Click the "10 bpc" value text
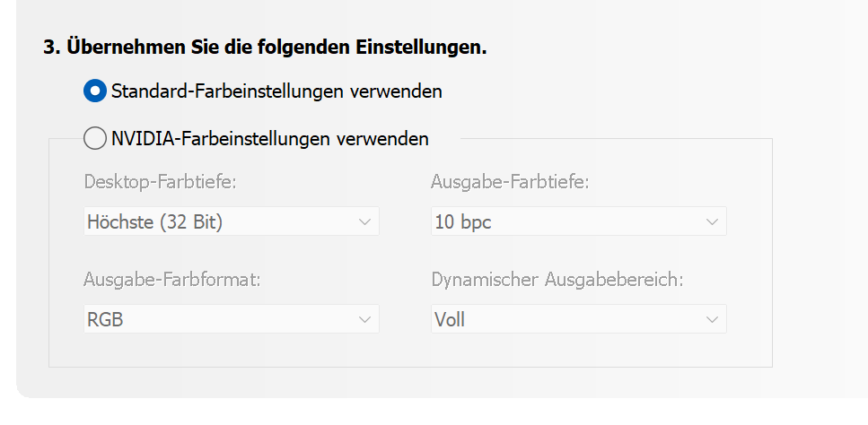 (x=463, y=222)
